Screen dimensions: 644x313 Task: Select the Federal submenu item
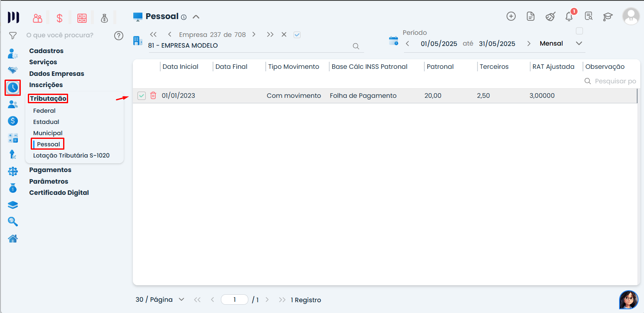coord(44,111)
